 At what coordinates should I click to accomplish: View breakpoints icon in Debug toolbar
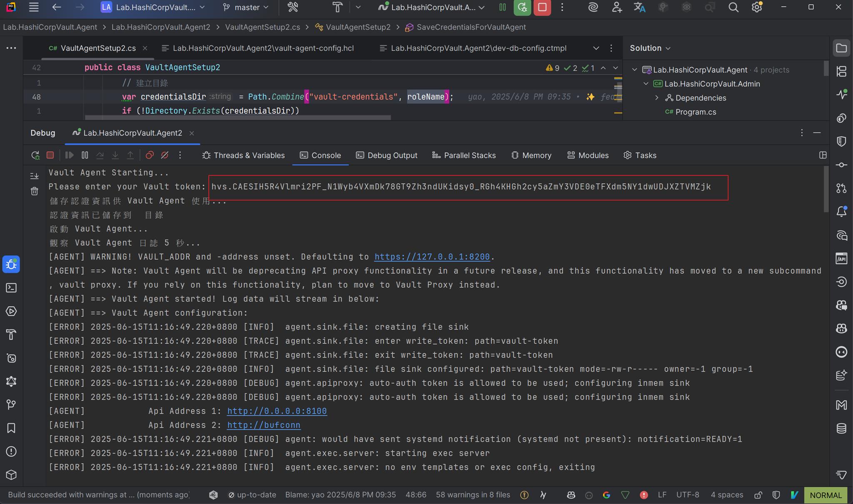click(x=150, y=155)
